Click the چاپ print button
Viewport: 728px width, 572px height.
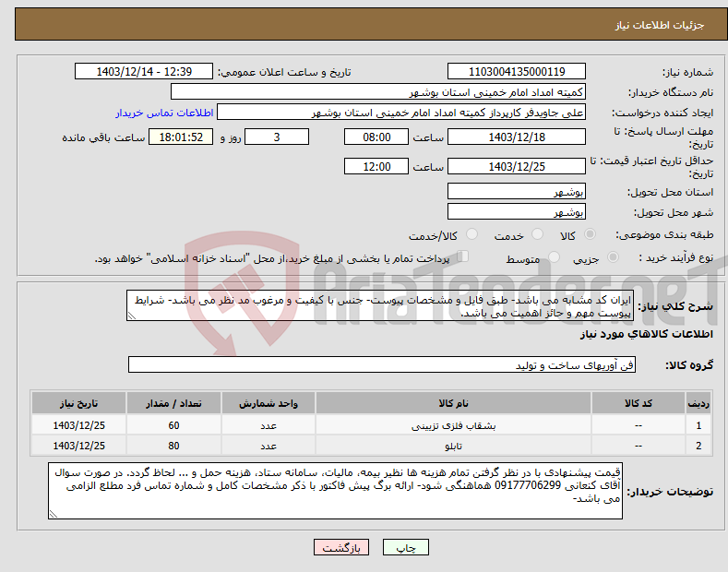click(406, 547)
